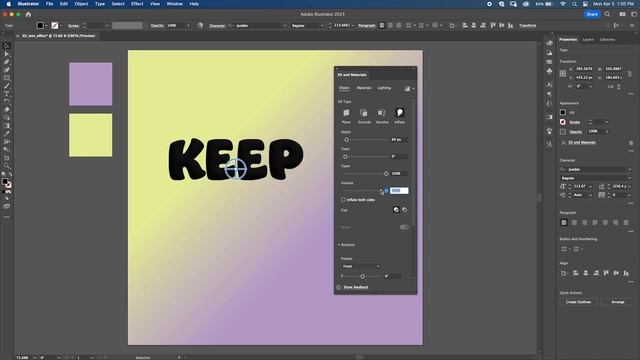Image resolution: width=640 pixels, height=360 pixels.
Task: Open search with the magnifier beside Share
Action: [x=607, y=14]
